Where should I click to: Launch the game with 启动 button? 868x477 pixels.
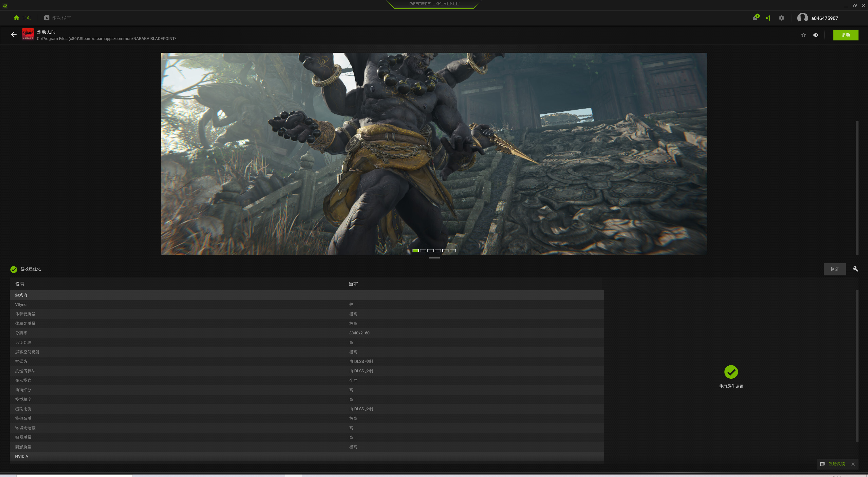tap(845, 35)
